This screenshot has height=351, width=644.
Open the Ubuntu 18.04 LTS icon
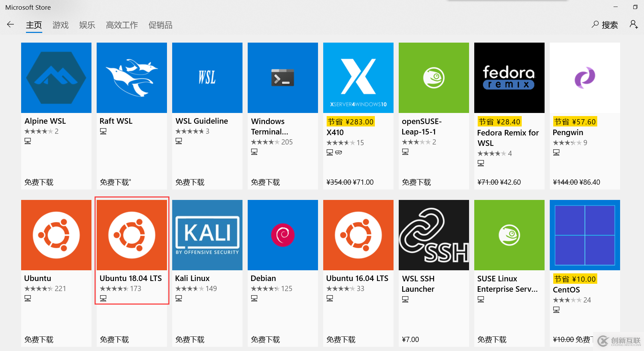(132, 235)
